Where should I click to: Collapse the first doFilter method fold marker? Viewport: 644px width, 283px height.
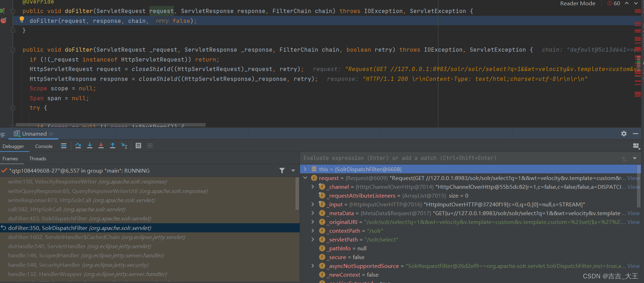click(x=13, y=11)
